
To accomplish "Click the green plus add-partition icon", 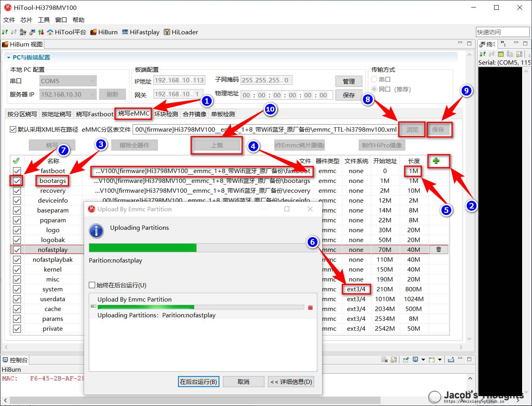I will [436, 161].
